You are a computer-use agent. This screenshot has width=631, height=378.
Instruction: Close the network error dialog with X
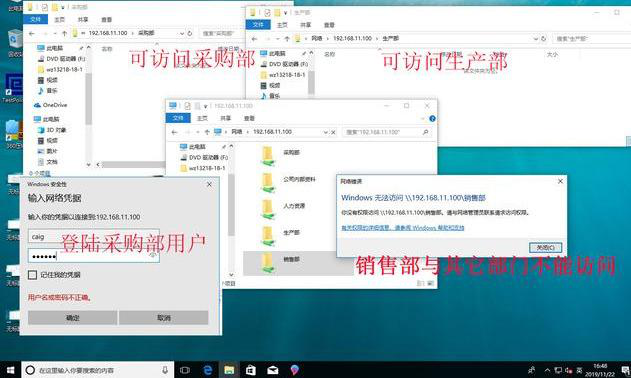coord(560,182)
